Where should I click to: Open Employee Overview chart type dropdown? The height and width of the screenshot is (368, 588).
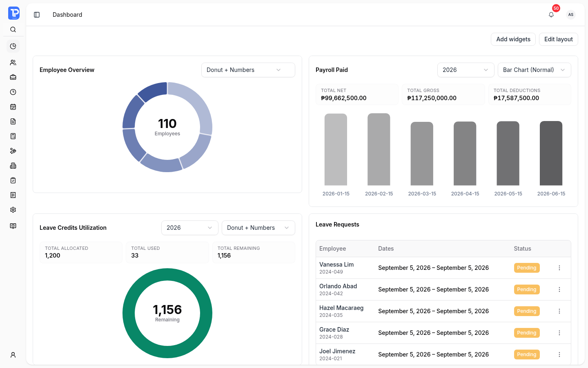pyautogui.click(x=248, y=70)
